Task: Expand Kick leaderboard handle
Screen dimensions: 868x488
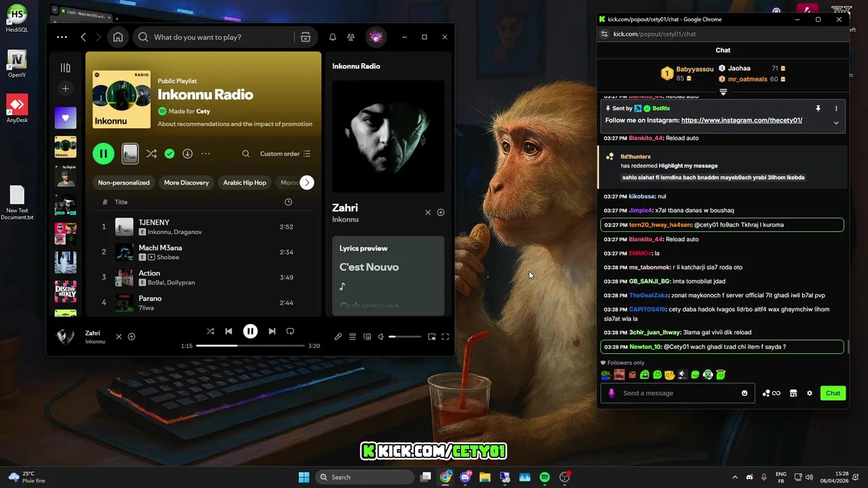Action: (x=723, y=91)
